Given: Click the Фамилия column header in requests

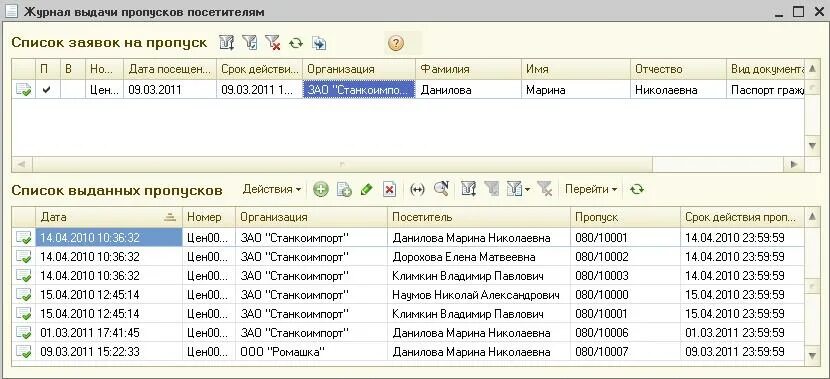Looking at the screenshot, I should 468,69.
